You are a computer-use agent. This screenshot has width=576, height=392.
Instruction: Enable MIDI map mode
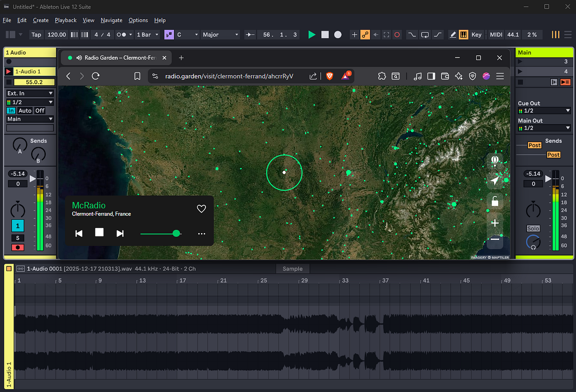click(x=496, y=35)
